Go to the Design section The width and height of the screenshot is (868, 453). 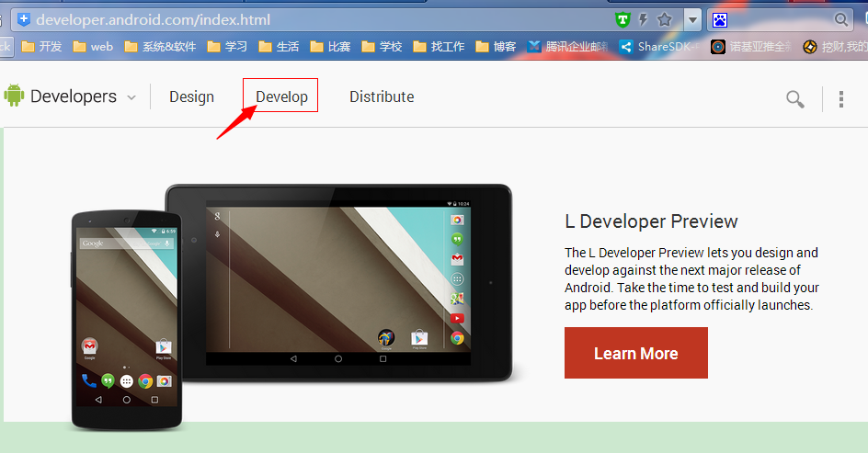[191, 96]
